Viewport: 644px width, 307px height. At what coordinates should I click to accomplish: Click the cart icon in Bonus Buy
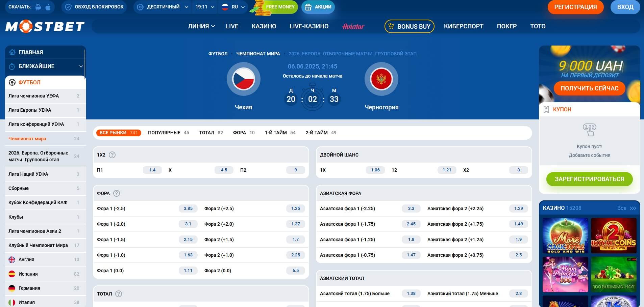point(391,26)
